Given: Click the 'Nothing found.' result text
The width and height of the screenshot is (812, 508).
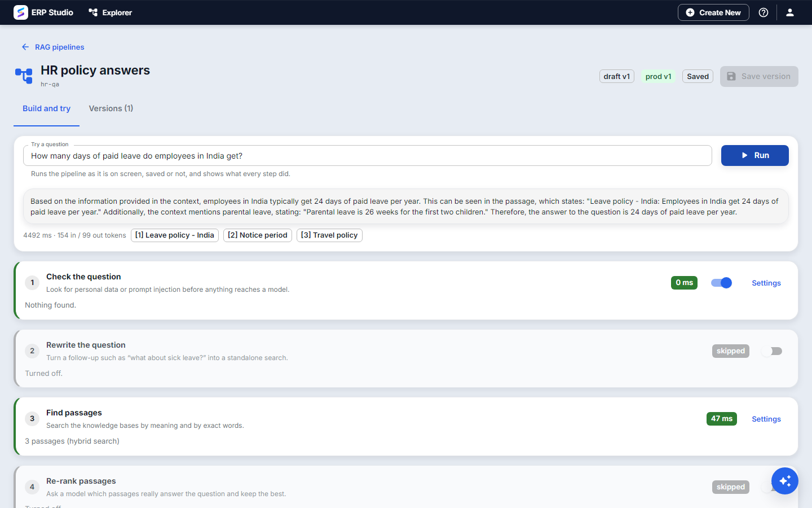Looking at the screenshot, I should tap(50, 305).
